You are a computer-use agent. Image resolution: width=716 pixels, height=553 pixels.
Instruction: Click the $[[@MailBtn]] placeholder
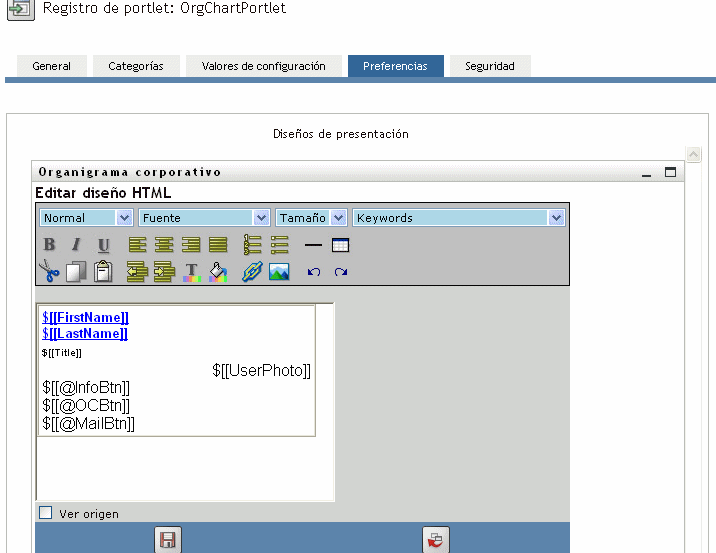(x=89, y=423)
